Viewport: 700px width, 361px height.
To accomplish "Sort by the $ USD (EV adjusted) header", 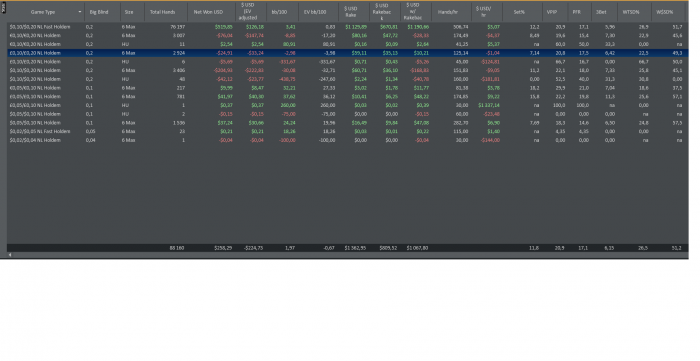I will click(248, 12).
